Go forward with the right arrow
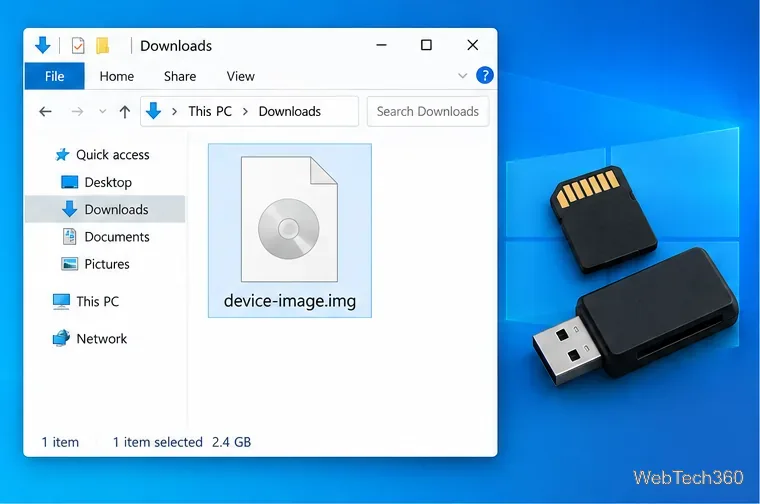This screenshot has height=504, width=760. tap(77, 112)
